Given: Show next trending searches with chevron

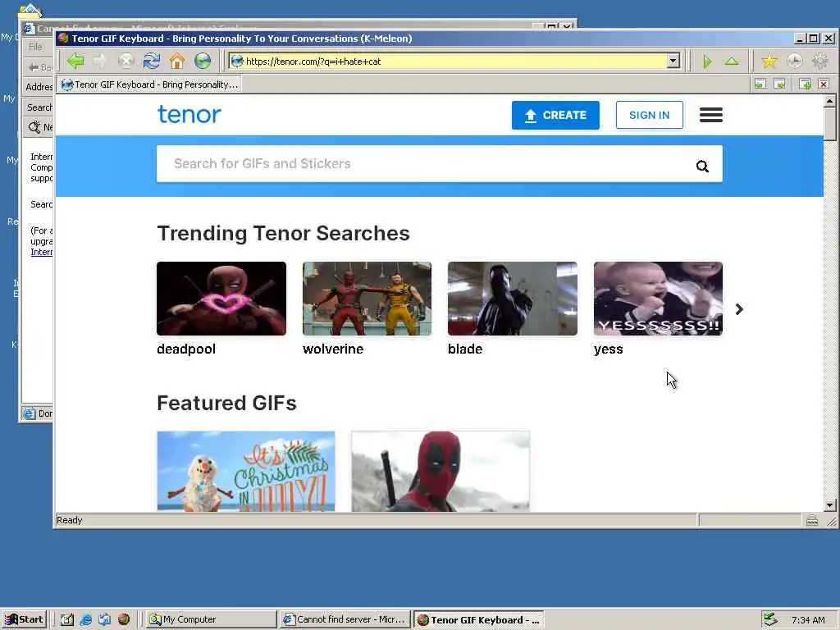Looking at the screenshot, I should (739, 309).
